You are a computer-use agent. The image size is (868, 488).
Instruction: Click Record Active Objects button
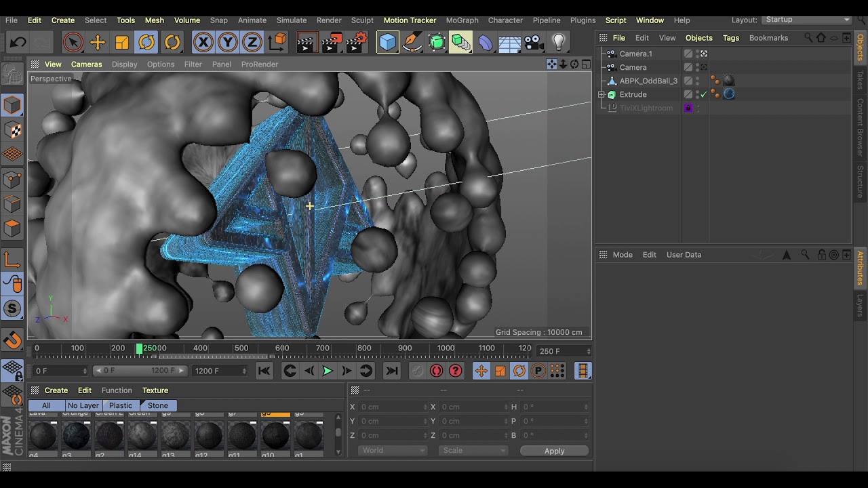[417, 371]
